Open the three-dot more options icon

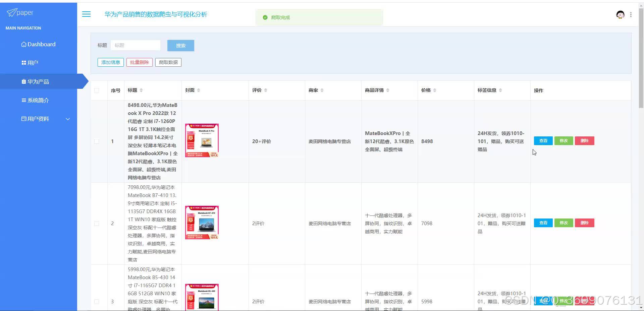click(631, 15)
